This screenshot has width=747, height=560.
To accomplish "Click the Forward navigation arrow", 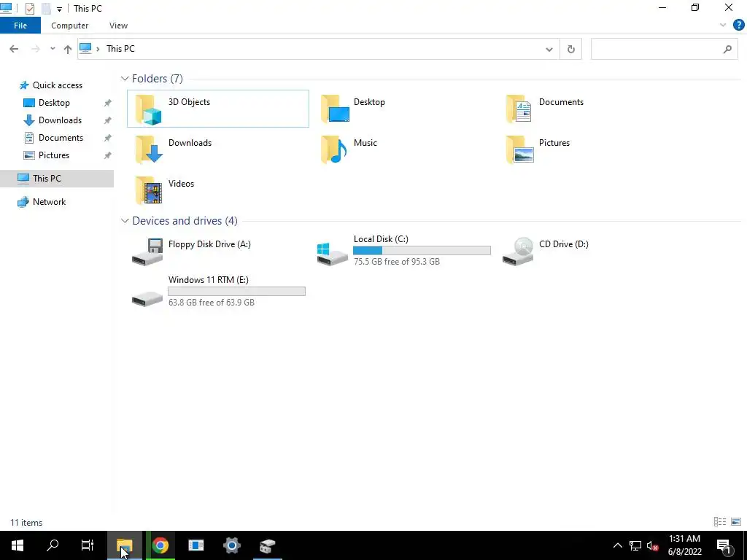I will 35,49.
